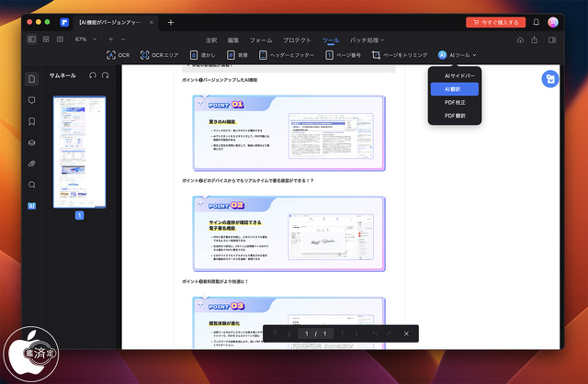Pick PDF翻訳 from the menu
Screen dimensions: 588x384
click(x=455, y=116)
